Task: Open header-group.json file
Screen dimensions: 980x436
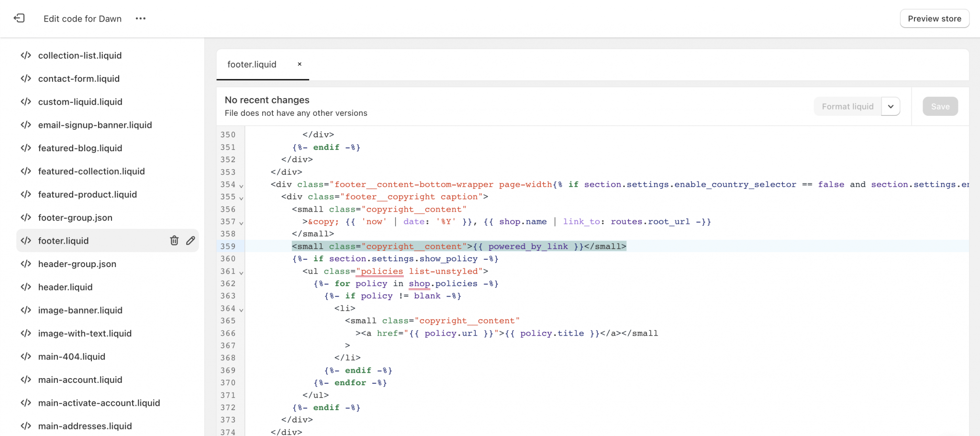Action: pyautogui.click(x=77, y=264)
